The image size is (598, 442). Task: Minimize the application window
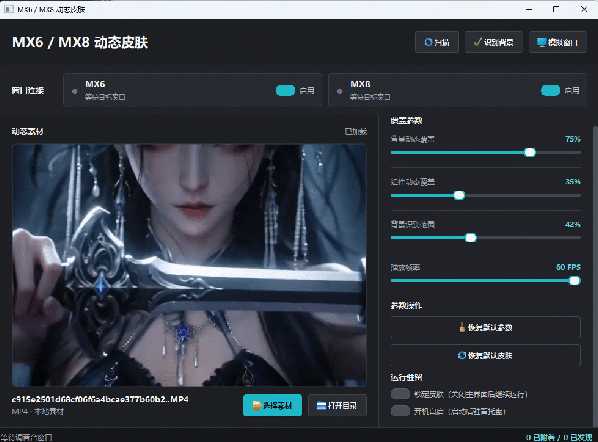point(529,9)
